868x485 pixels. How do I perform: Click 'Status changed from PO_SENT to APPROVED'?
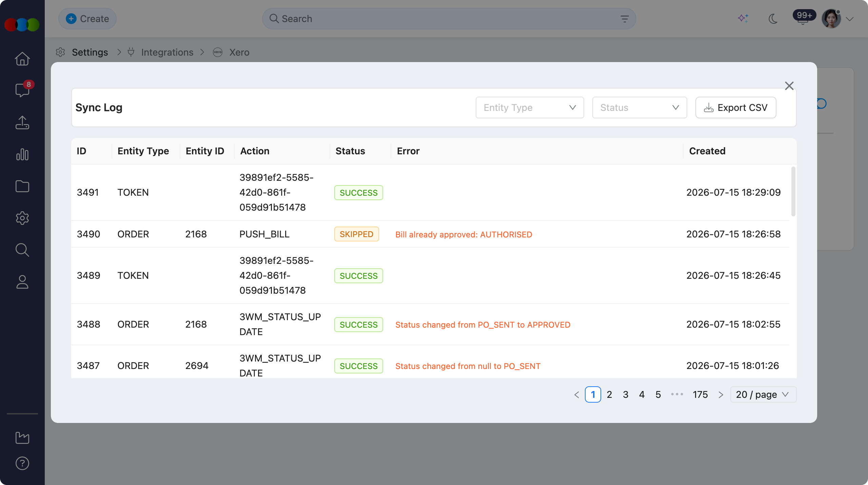point(483,325)
